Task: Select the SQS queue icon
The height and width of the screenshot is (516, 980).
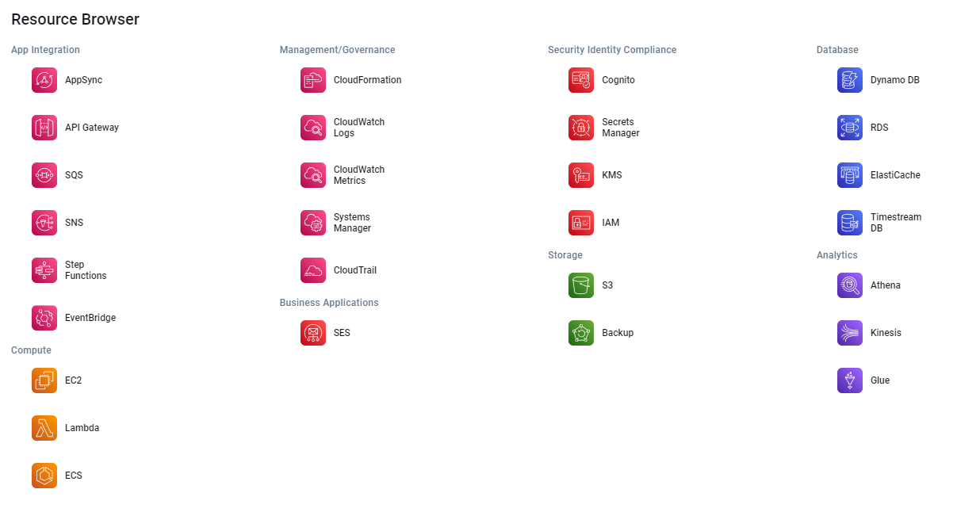Action: 44,175
